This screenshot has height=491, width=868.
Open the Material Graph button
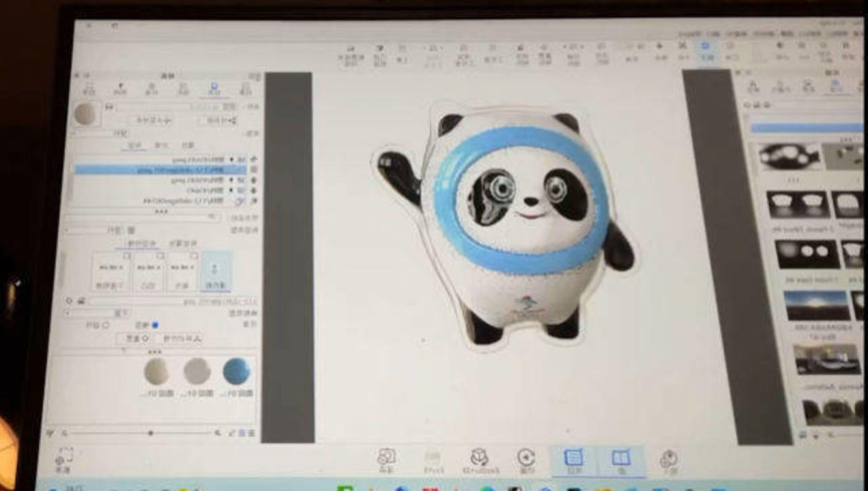pos(217,120)
